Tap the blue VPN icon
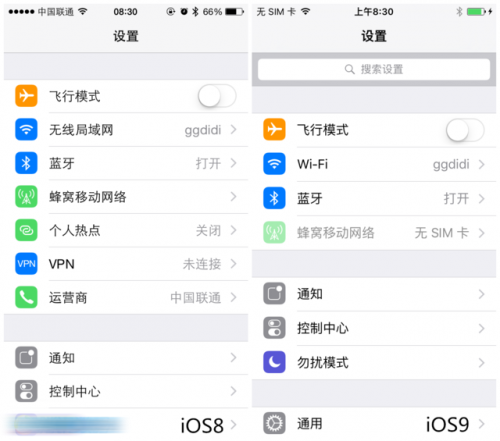Image resolution: width=500 pixels, height=441 pixels. click(26, 264)
